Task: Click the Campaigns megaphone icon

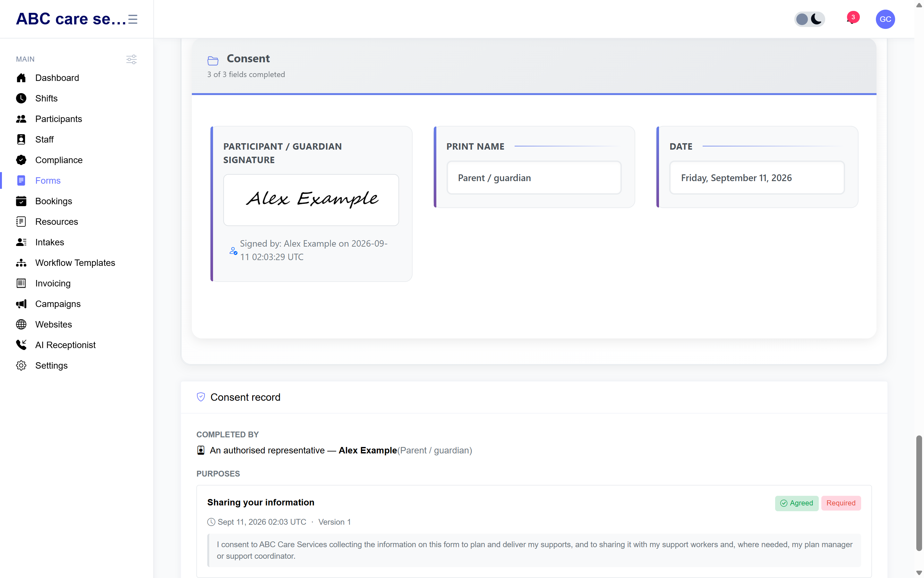Action: (x=21, y=304)
